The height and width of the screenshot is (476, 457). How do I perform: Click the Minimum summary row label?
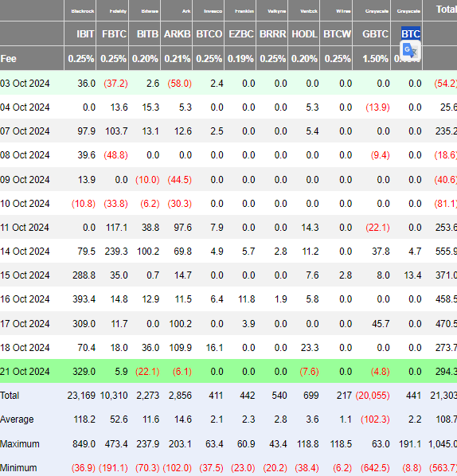18,468
